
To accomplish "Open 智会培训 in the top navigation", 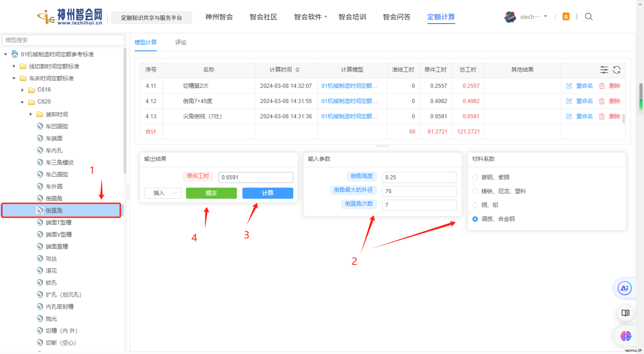I will 352,17.
